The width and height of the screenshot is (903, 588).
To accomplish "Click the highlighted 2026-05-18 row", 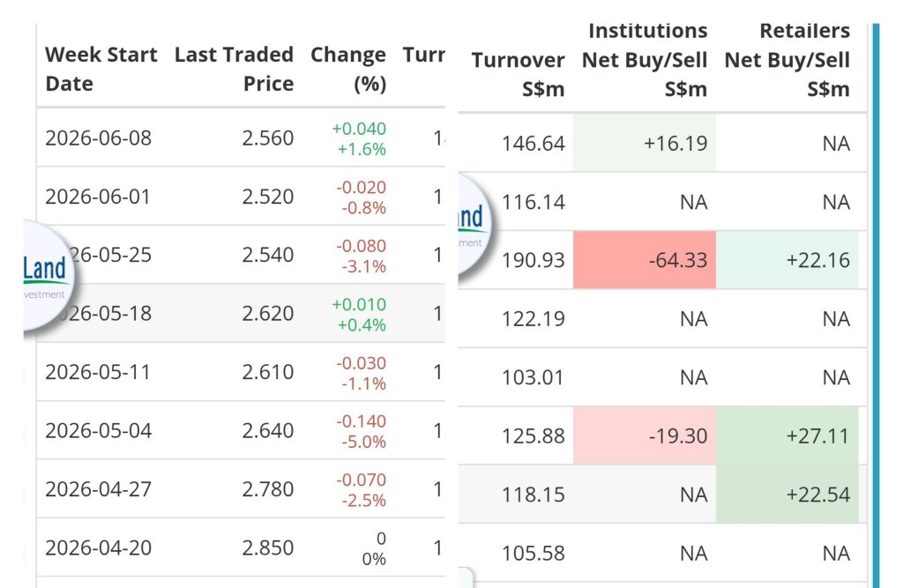I will point(241,313).
